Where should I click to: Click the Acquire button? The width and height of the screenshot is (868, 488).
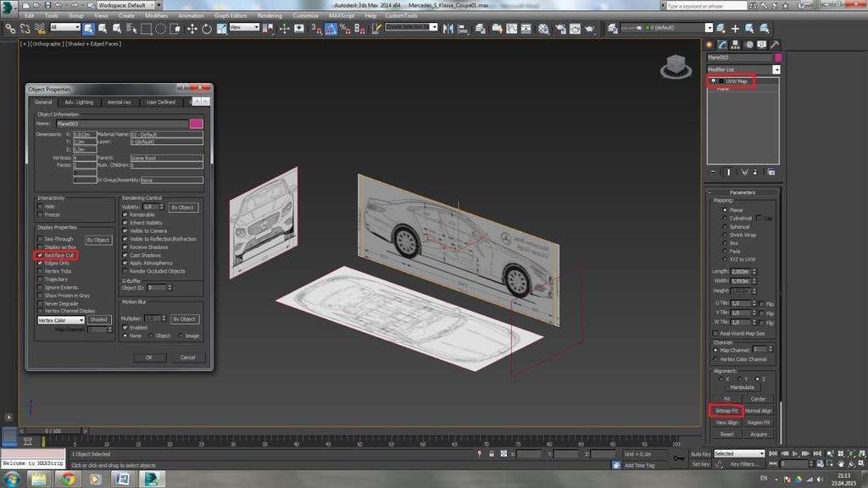click(x=759, y=435)
